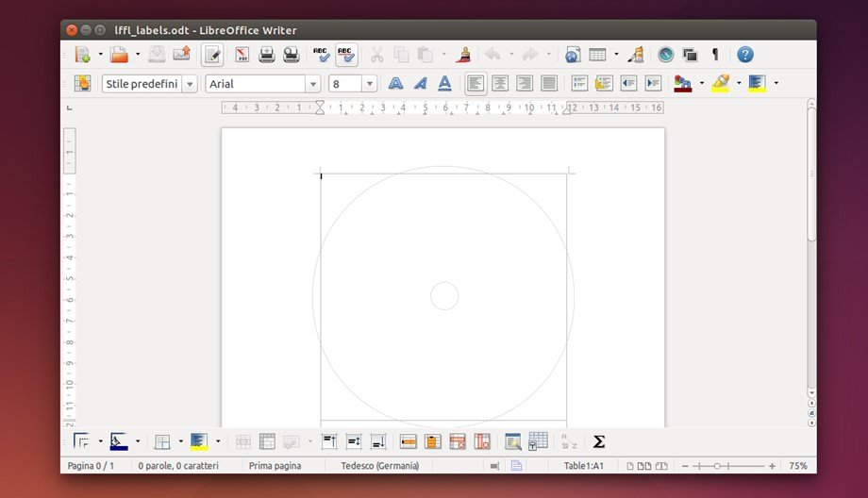Click 'Prima pagina' page style in status bar
The height and width of the screenshot is (498, 868).
click(275, 466)
